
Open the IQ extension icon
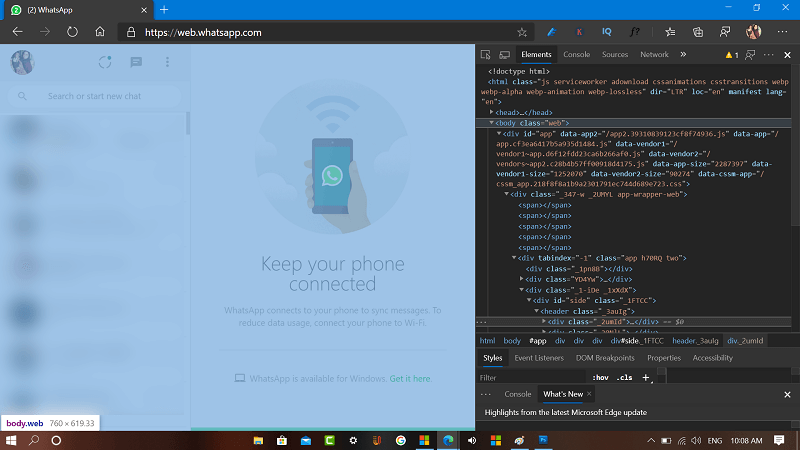pos(607,32)
